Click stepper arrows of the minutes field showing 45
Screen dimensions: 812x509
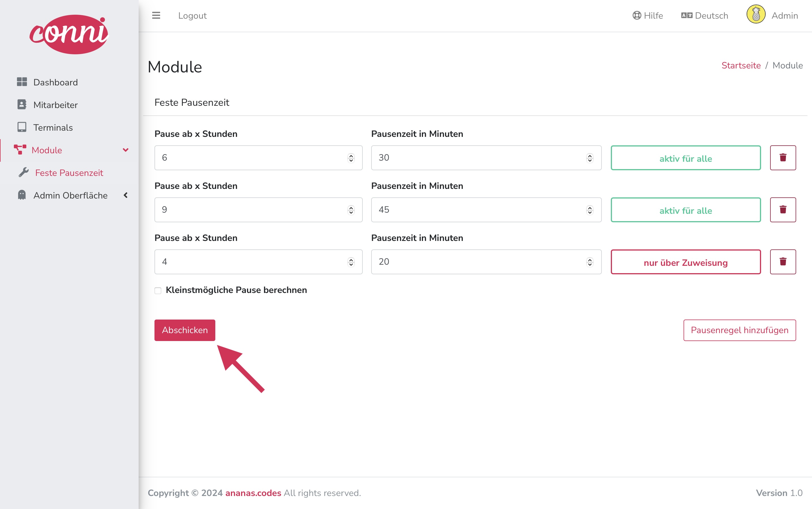pyautogui.click(x=590, y=210)
